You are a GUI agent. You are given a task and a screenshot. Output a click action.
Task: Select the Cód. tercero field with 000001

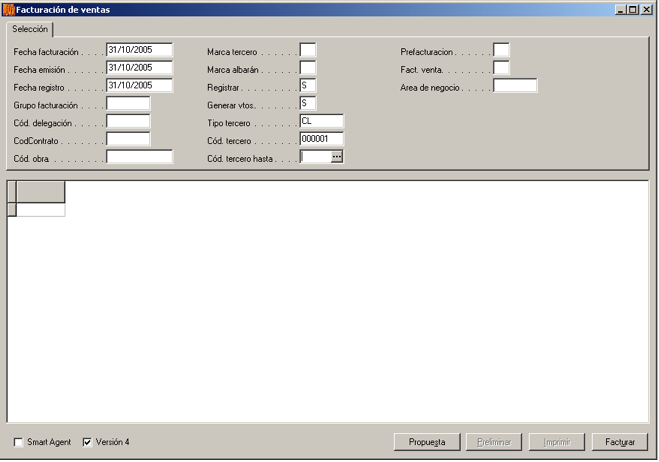321,139
